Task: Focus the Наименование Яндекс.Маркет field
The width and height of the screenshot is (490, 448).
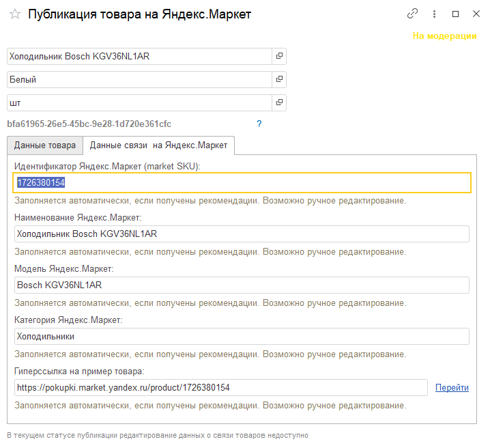Action: 242,234
